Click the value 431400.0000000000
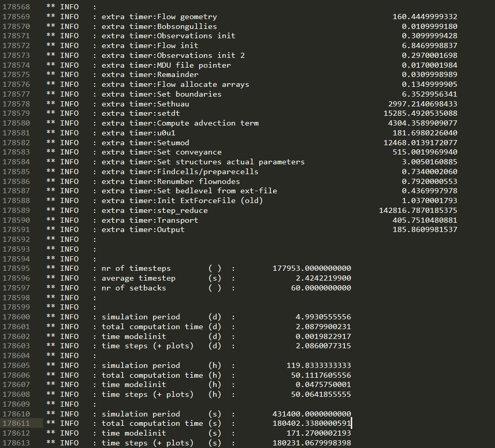Viewport: 495px width, 448px height. pyautogui.click(x=311, y=414)
